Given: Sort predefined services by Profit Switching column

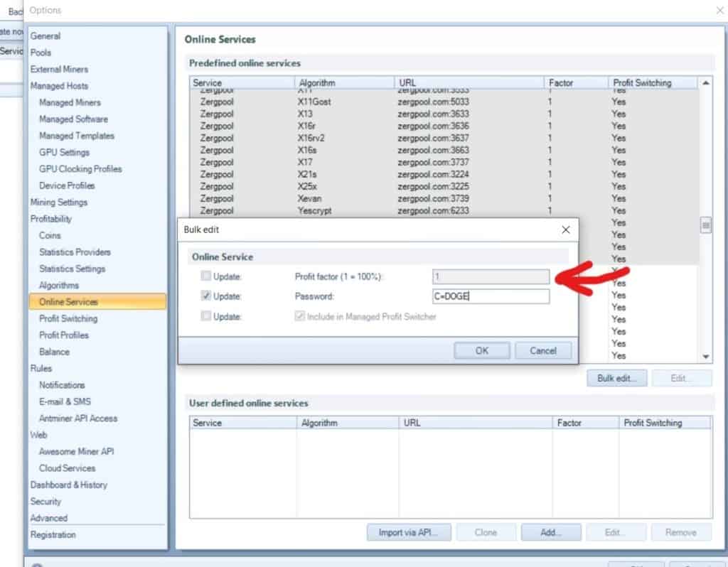Looking at the screenshot, I should 653,83.
